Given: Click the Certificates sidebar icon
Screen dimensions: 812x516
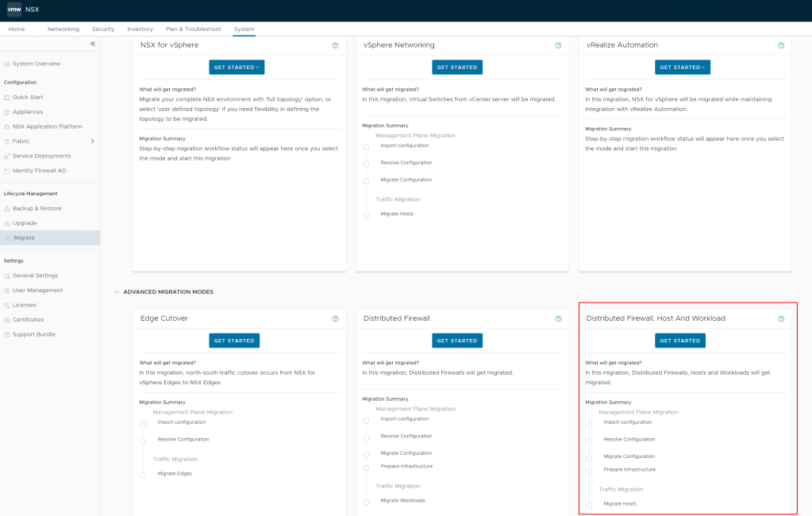Looking at the screenshot, I should 7,320.
